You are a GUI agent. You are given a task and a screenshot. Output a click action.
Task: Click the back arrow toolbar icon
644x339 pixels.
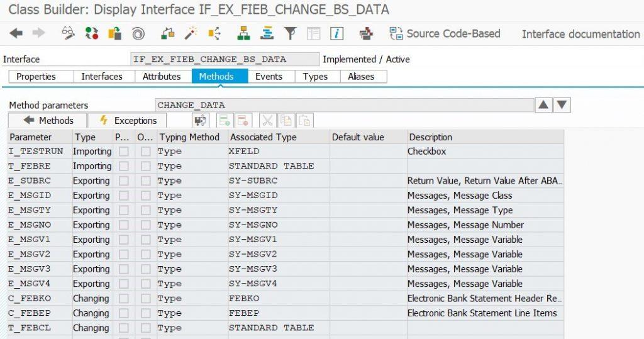tap(16, 33)
